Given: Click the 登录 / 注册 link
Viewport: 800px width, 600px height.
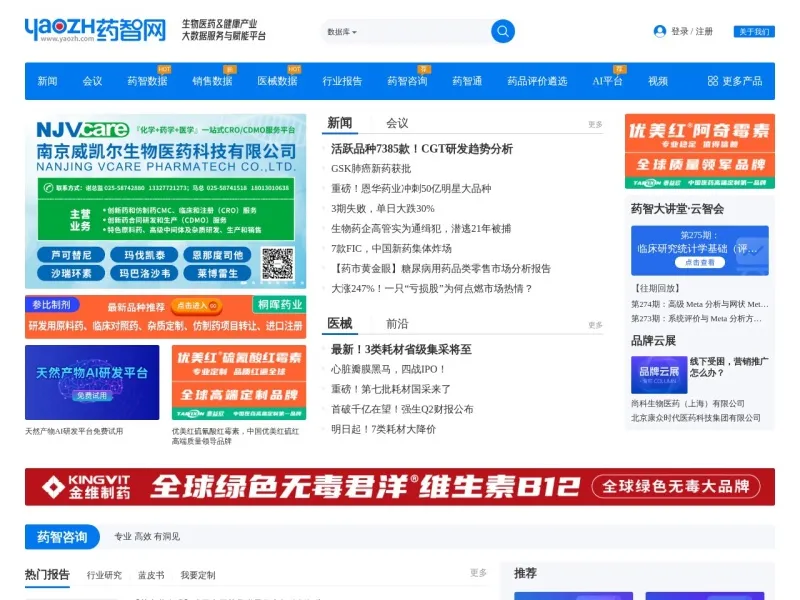Looking at the screenshot, I should point(691,32).
